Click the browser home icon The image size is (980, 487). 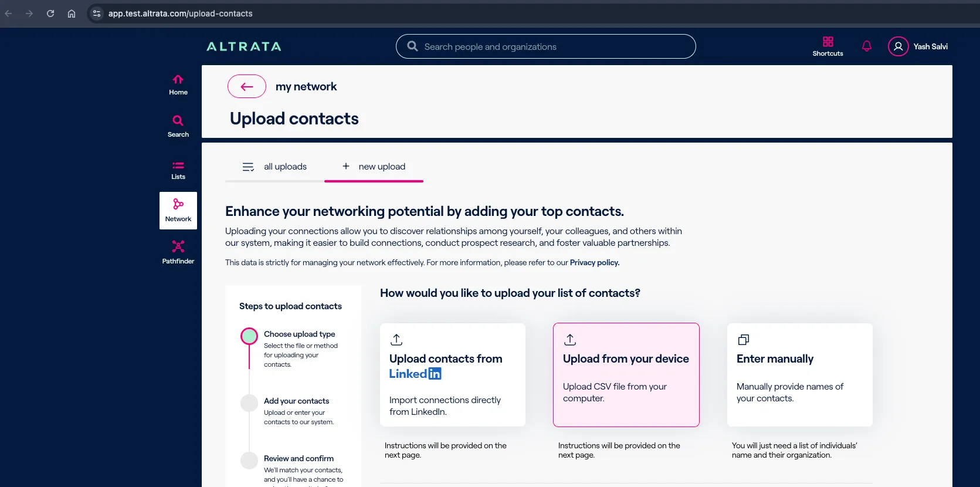click(x=72, y=13)
